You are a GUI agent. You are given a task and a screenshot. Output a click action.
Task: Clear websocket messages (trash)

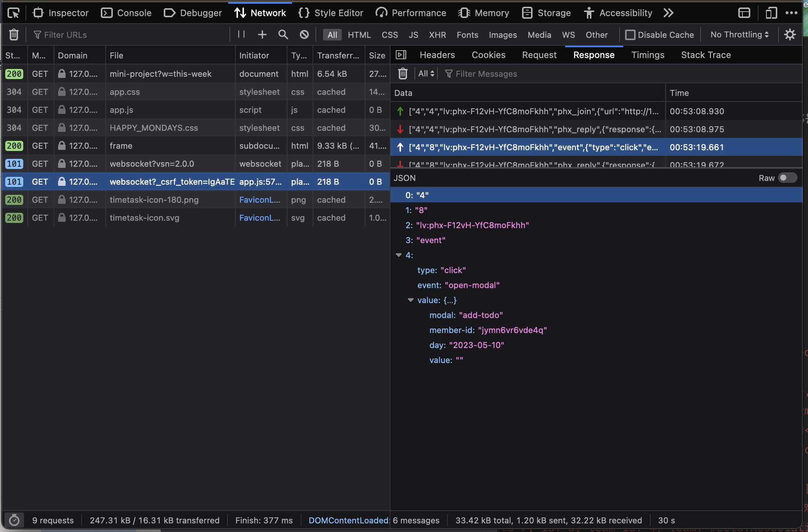[x=403, y=74]
